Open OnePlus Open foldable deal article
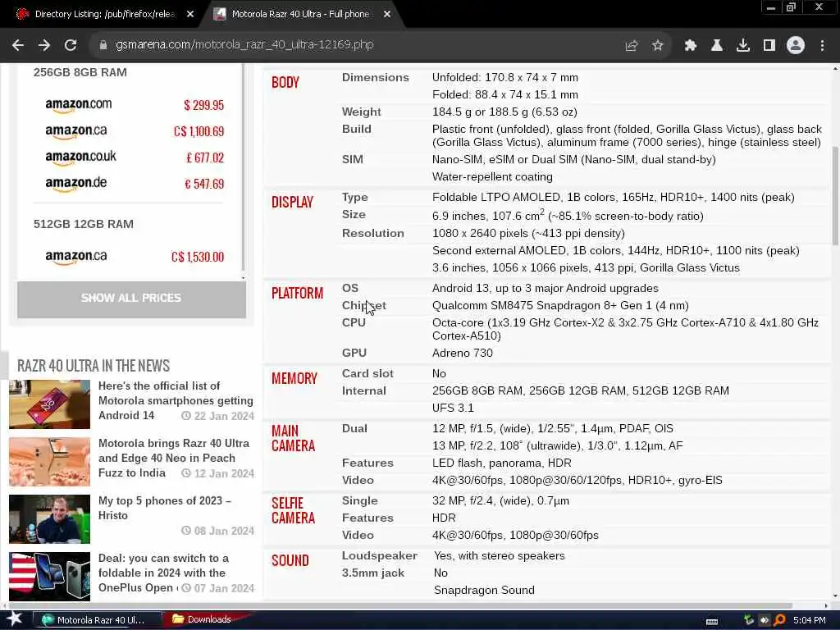This screenshot has height=630, width=840. [x=163, y=573]
